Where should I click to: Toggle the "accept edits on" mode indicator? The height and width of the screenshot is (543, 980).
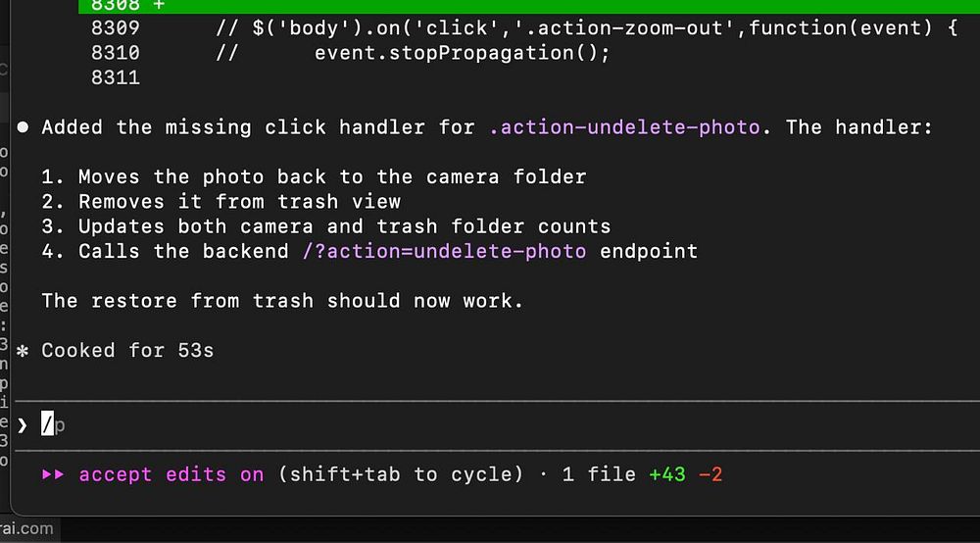(171, 474)
